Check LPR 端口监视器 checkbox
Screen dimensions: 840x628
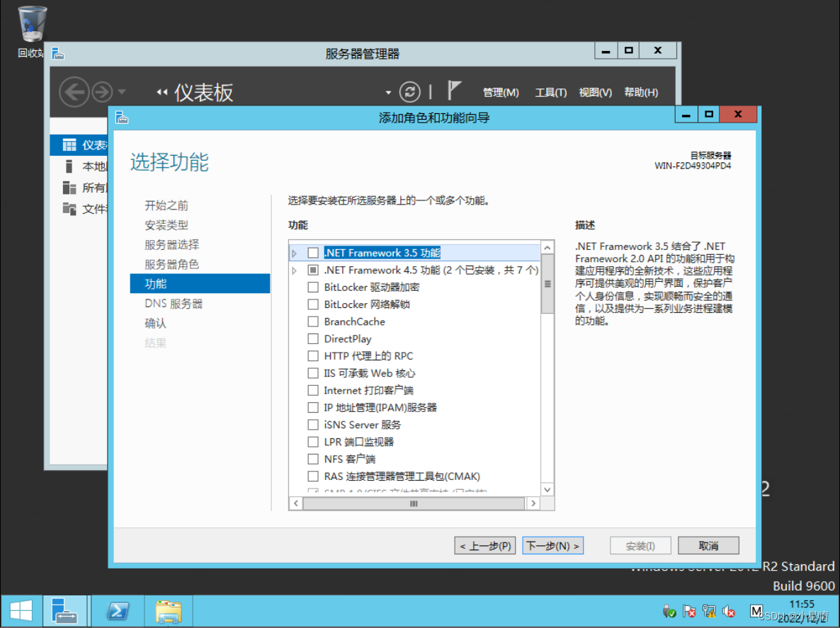(x=313, y=441)
